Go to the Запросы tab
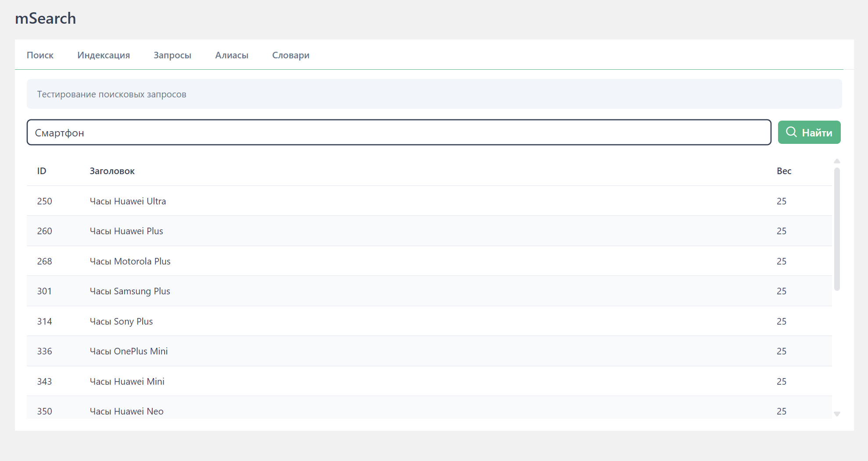Screen dimensions: 868x461 (x=172, y=55)
